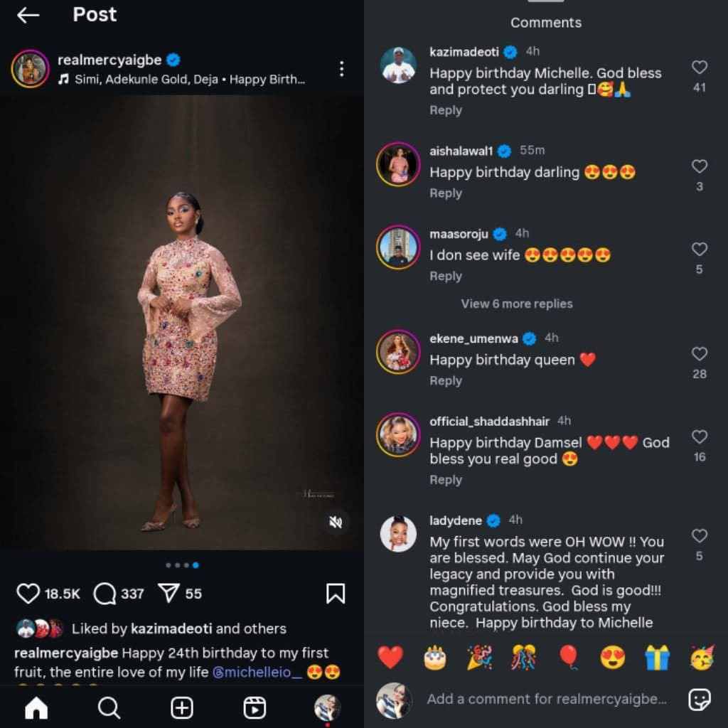728x728 pixels.
Task: Open the @michelleio_ mention link
Action: [257, 672]
